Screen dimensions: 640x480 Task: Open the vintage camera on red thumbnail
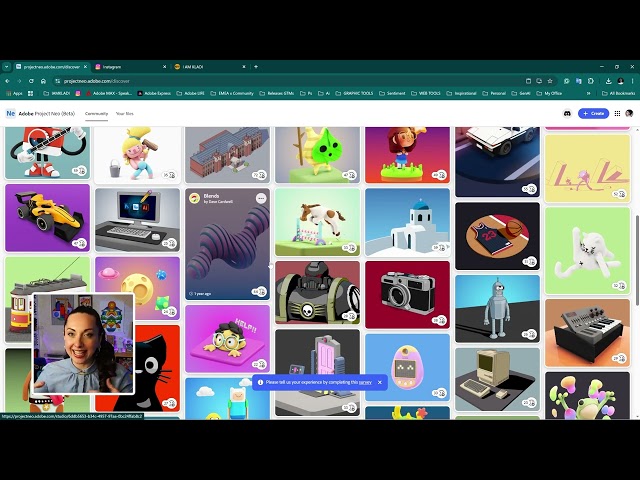coord(407,295)
